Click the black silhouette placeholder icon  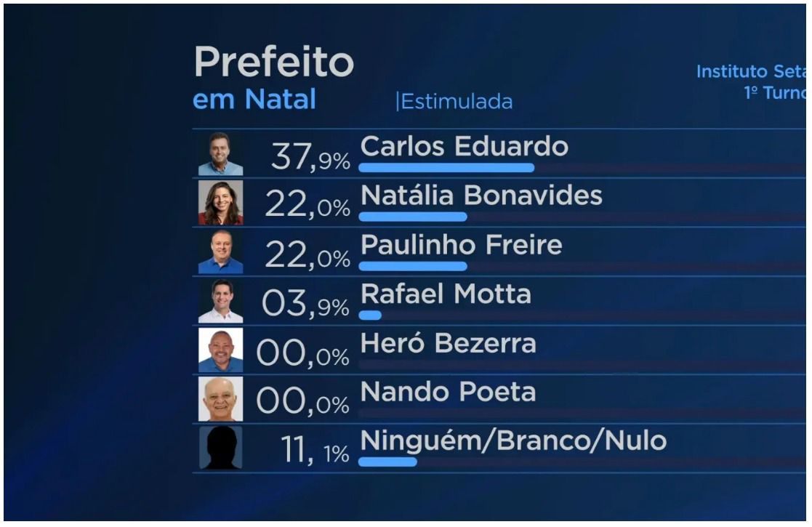tap(220, 448)
